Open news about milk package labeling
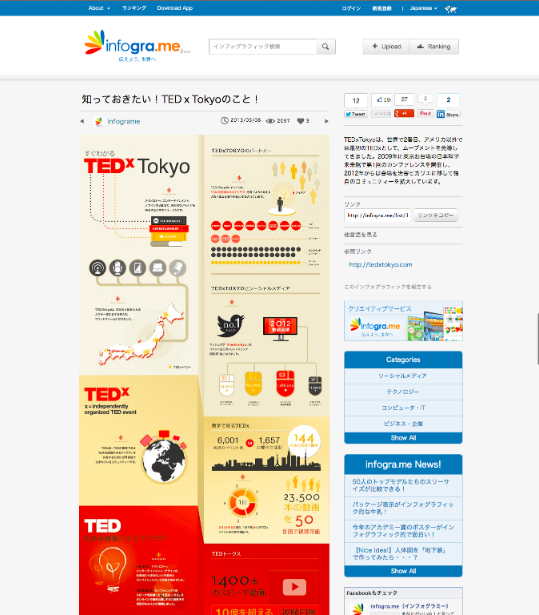 click(402, 508)
